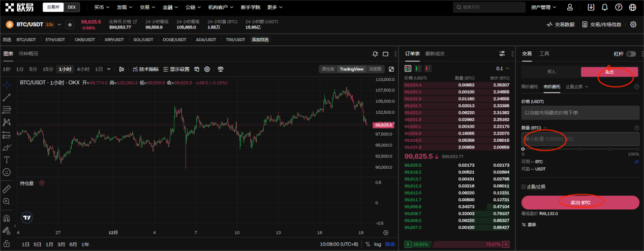The height and width of the screenshot is (251, 644).
Task: Add BTC/USDT to favorites with star
Action: click(x=70, y=24)
